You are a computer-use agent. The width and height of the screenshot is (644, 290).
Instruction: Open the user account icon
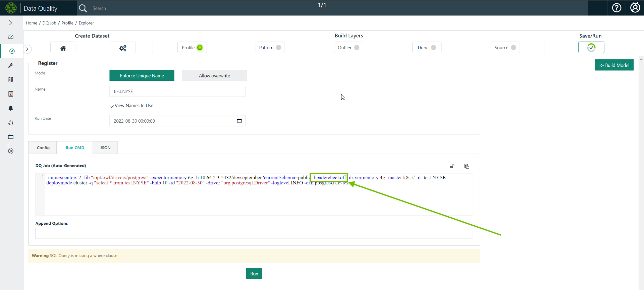coord(635,8)
